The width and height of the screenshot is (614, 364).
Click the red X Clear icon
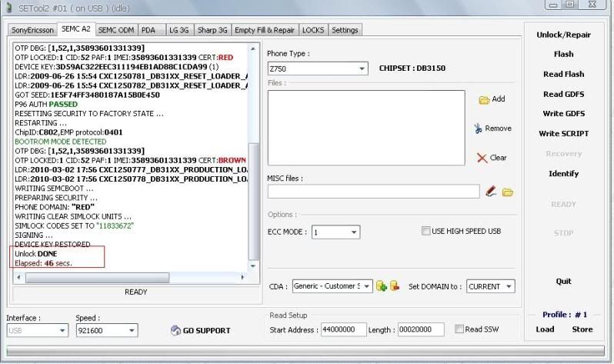[482, 158]
